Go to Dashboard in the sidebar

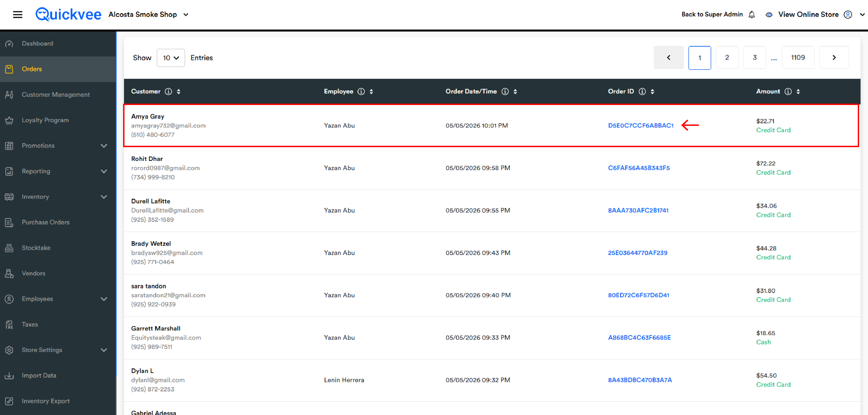click(x=37, y=44)
